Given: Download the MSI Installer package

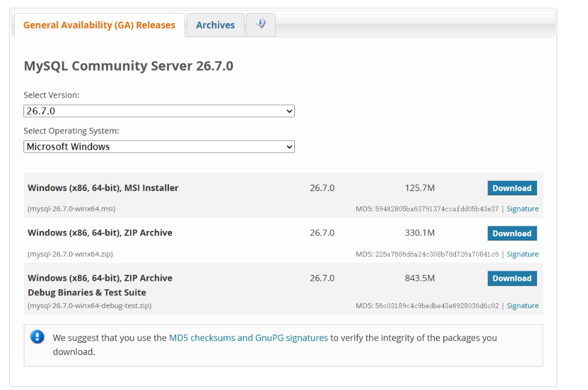Looking at the screenshot, I should (x=512, y=188).
